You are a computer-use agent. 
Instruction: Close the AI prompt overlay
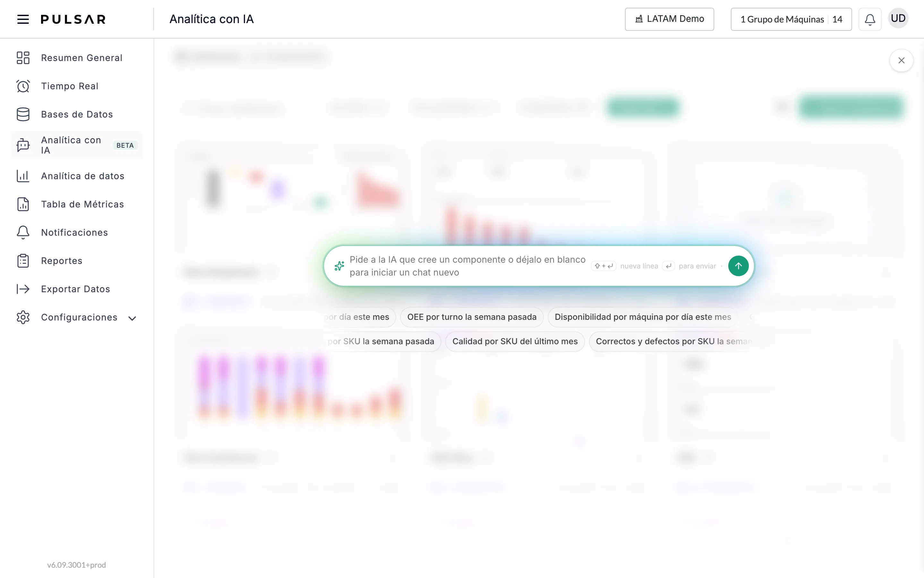click(x=901, y=60)
